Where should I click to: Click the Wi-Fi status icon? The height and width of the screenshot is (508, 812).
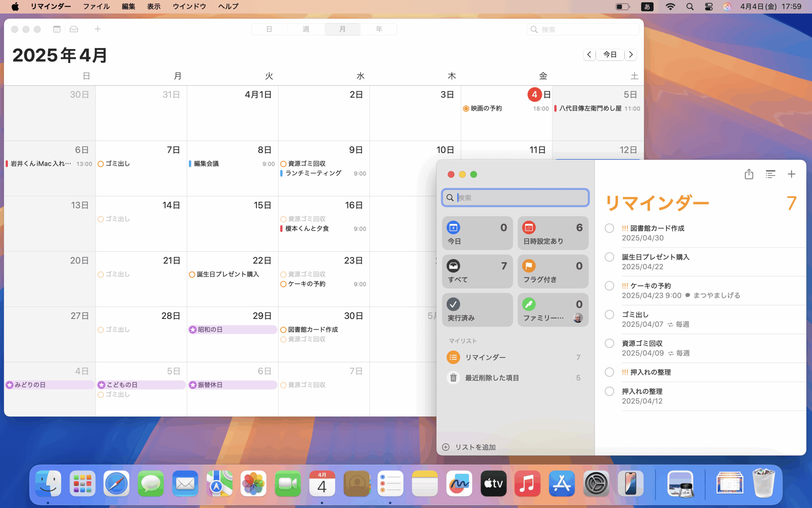point(670,7)
